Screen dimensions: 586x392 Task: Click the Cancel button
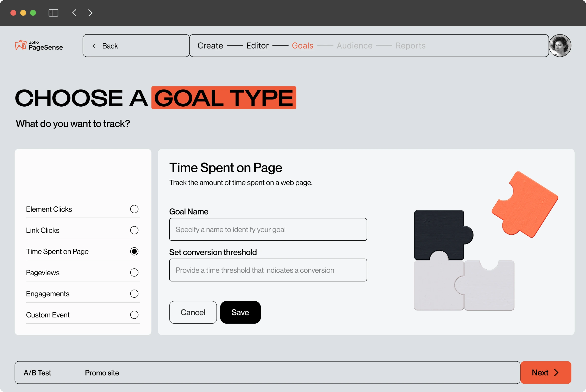pyautogui.click(x=193, y=312)
